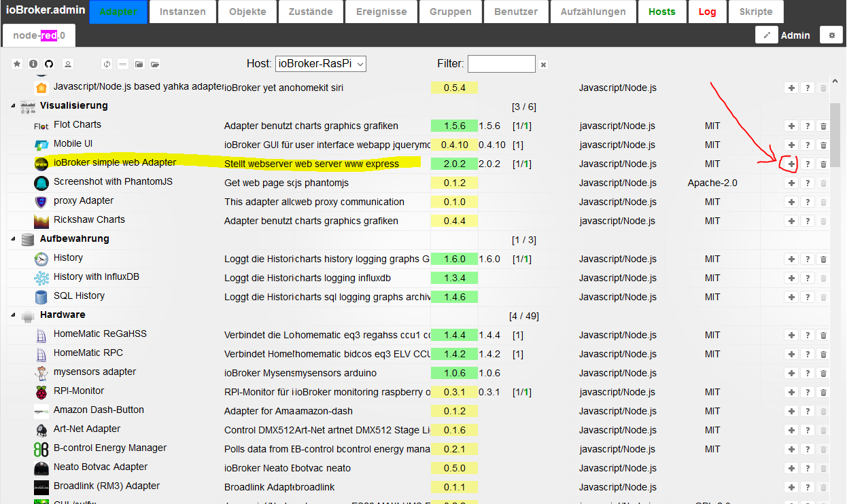Open help for proxy Adapter row
This screenshot has width=847, height=504.
pos(808,202)
